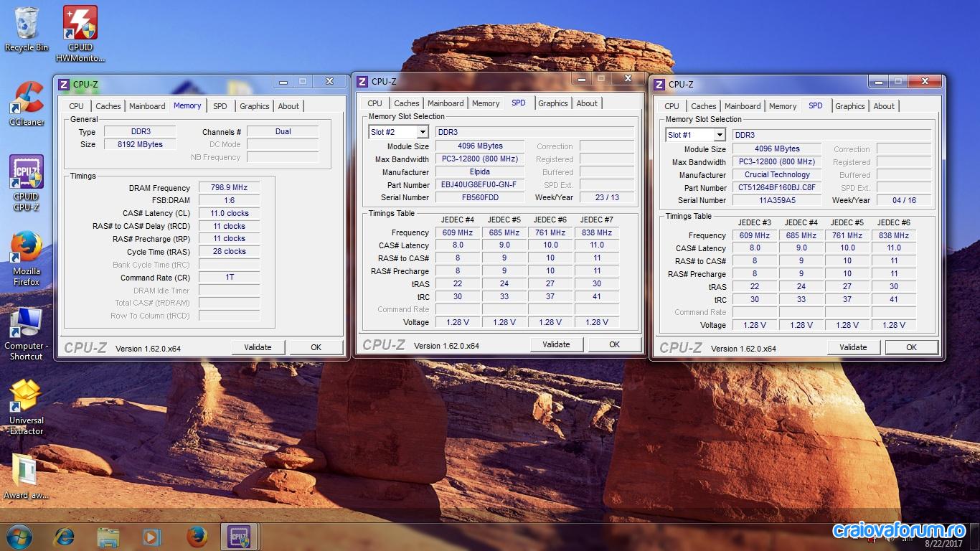This screenshot has width=980, height=551.
Task: Launch CPUID CPU-Z desktop icon
Action: click(x=27, y=183)
